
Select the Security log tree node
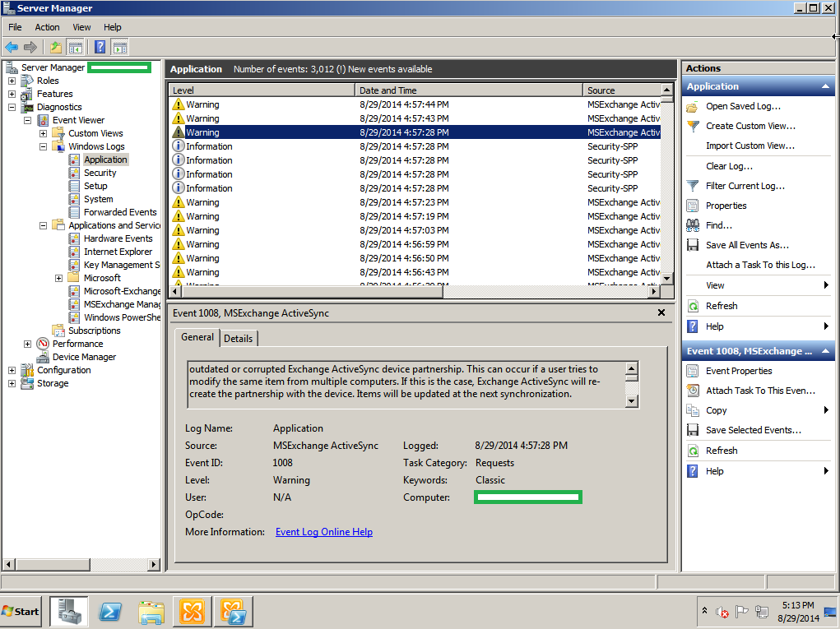coord(100,173)
